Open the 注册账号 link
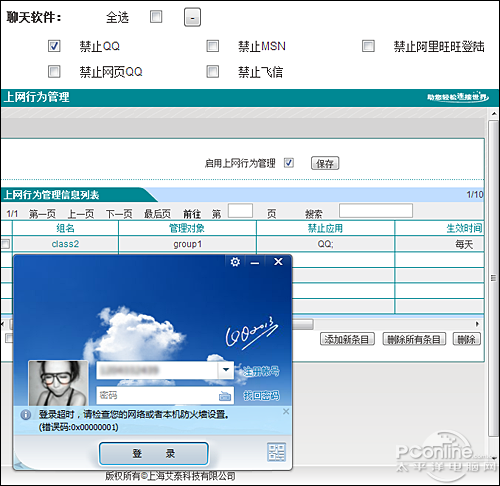Image resolution: width=500 pixels, height=486 pixels. (261, 371)
